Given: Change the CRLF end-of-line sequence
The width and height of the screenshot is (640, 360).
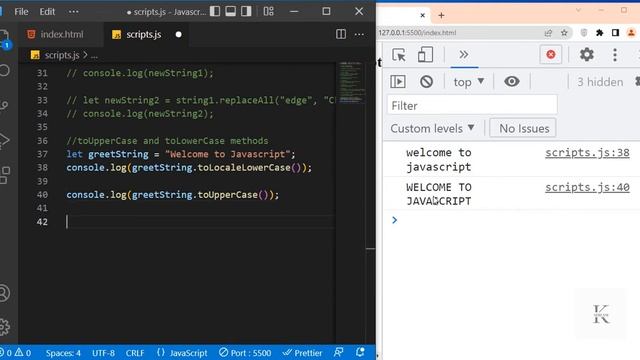Looking at the screenshot, I should (x=135, y=353).
